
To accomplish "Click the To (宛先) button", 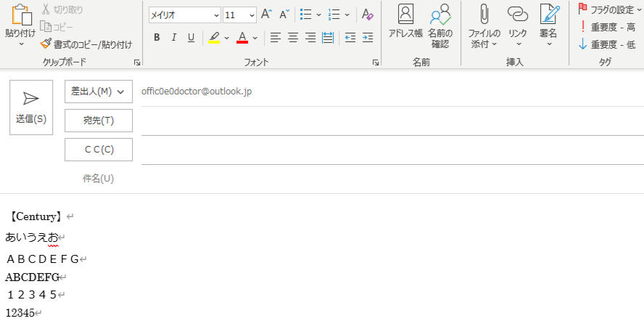I will point(99,121).
